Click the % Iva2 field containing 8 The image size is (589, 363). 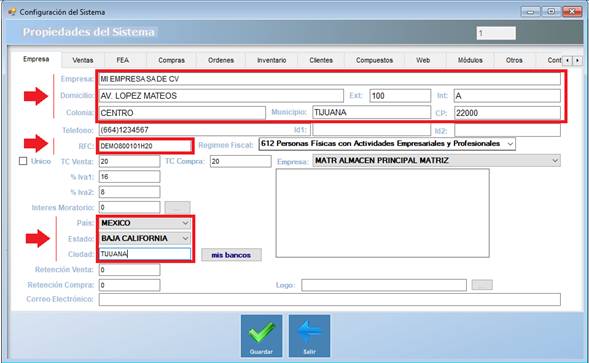(129, 192)
